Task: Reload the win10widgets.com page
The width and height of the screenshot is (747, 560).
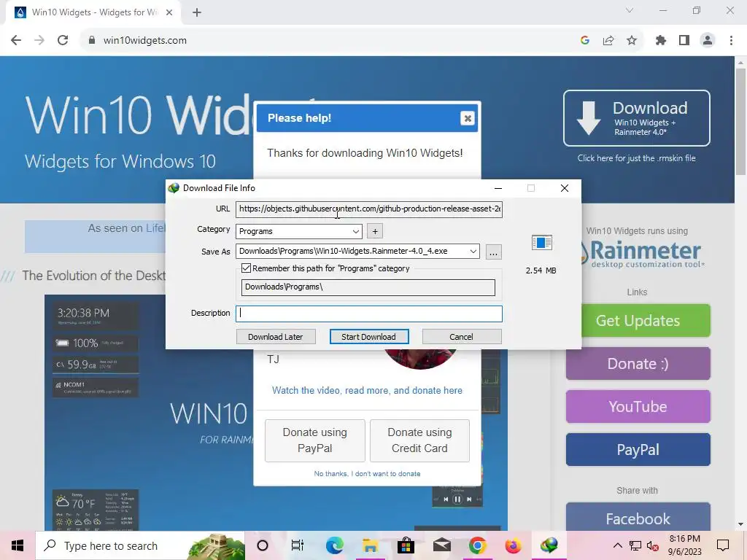Action: [63, 41]
